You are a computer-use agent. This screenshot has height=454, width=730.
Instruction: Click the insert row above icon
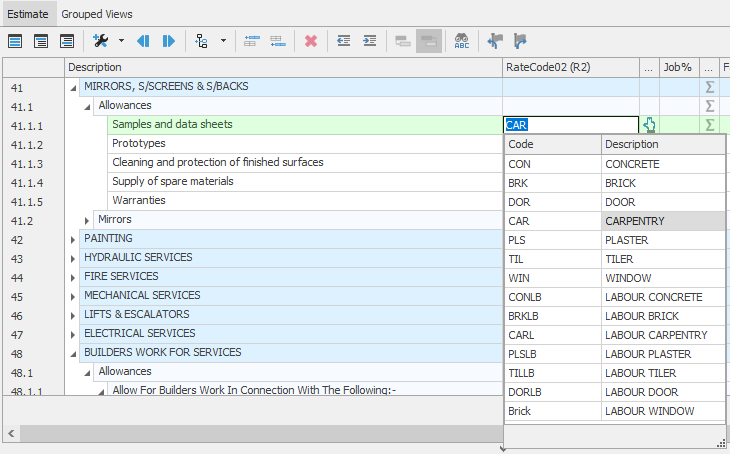pyautogui.click(x=252, y=41)
